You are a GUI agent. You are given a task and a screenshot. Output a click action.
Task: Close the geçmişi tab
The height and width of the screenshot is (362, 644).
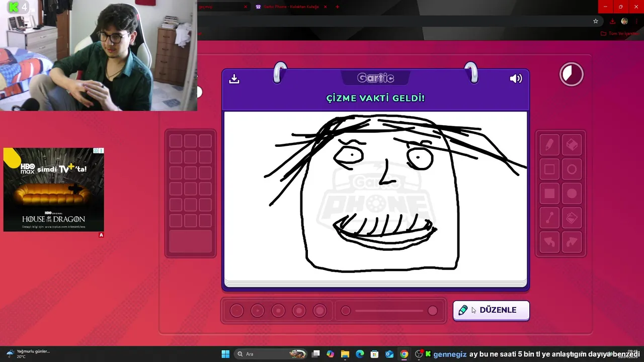(x=246, y=7)
